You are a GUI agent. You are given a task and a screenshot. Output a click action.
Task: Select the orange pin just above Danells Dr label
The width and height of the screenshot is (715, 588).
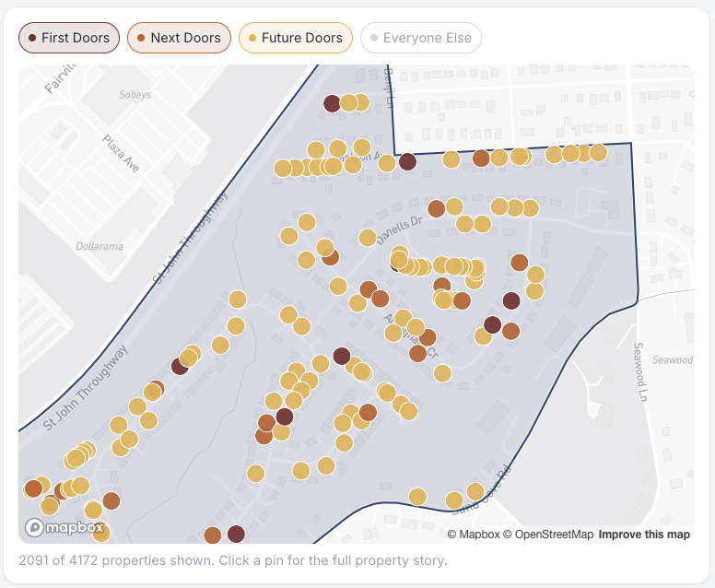[x=437, y=208]
